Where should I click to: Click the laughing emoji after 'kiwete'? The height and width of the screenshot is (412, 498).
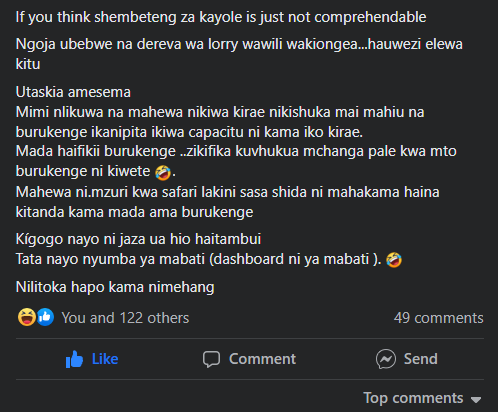pos(163,172)
